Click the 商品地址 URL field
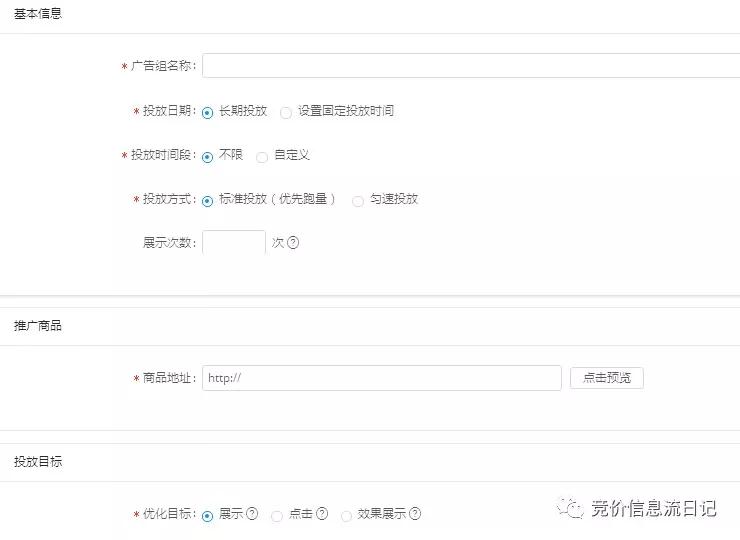740x540 pixels. (x=382, y=378)
